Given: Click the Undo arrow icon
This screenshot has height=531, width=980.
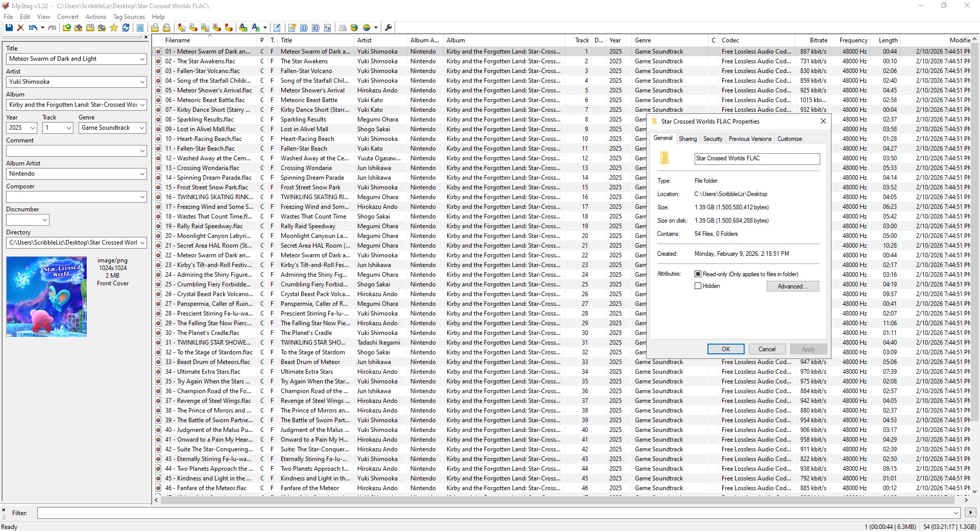Looking at the screenshot, I should (33, 28).
